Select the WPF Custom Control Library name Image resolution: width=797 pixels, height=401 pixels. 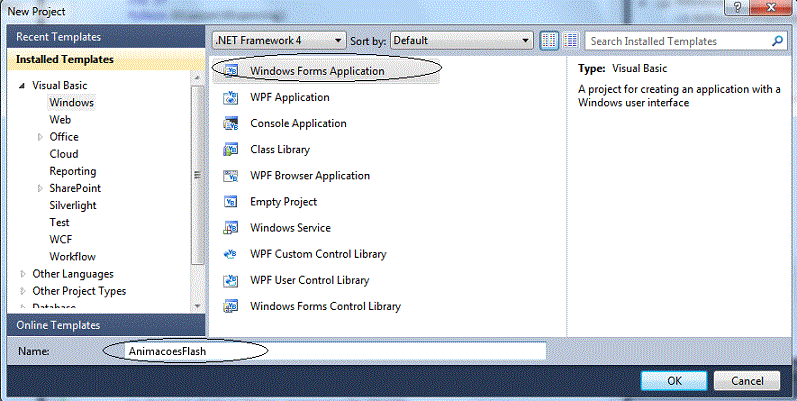[x=318, y=254]
